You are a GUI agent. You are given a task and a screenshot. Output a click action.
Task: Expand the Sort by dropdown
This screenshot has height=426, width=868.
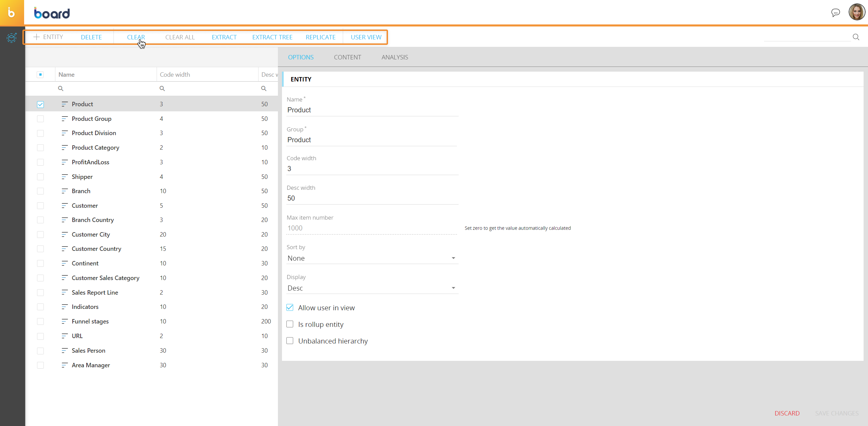pos(372,258)
